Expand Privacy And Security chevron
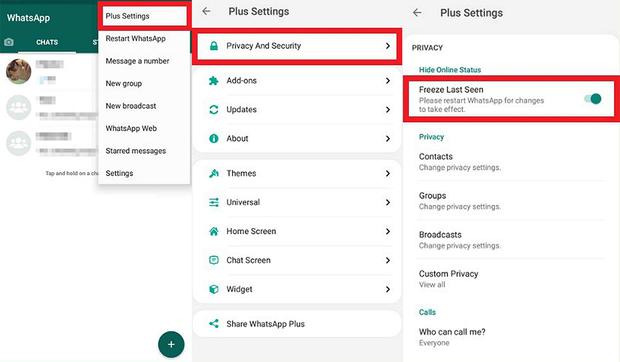This screenshot has width=620, height=362. click(x=388, y=46)
